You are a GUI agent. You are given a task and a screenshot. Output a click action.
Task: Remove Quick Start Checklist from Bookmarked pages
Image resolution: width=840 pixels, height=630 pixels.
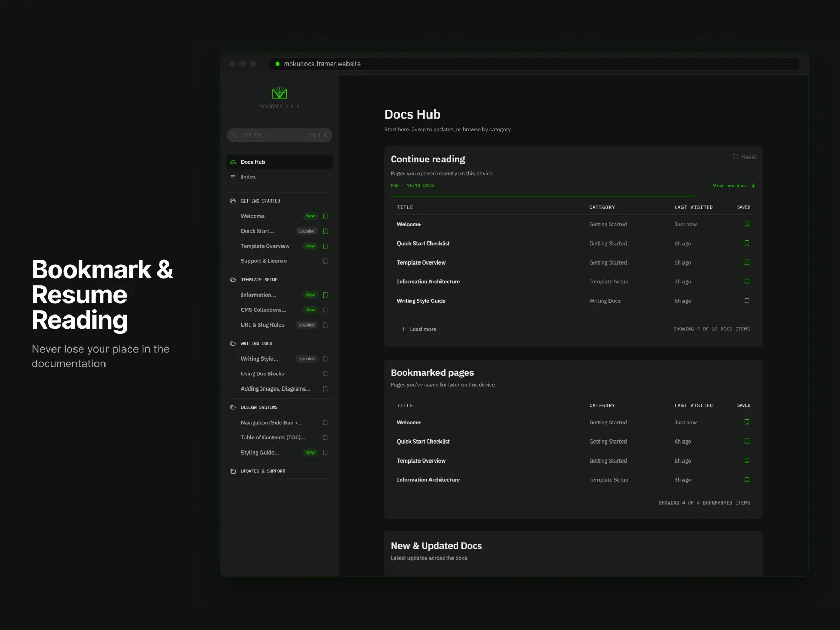point(747,442)
